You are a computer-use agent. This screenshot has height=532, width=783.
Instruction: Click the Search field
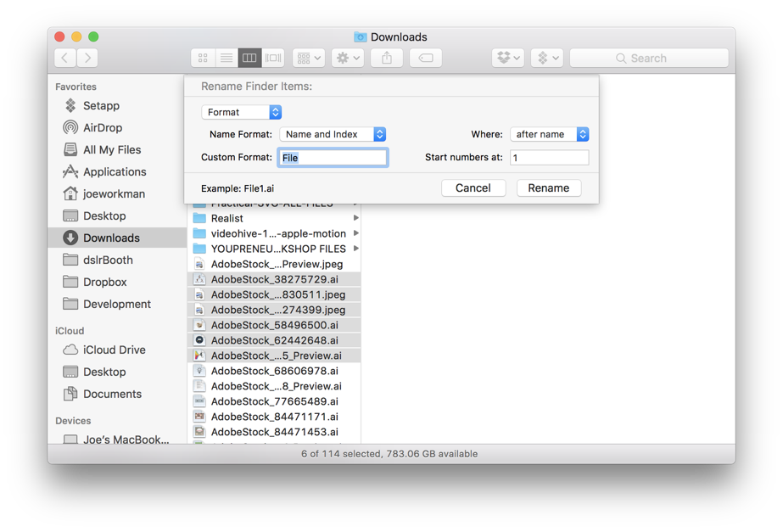(649, 58)
